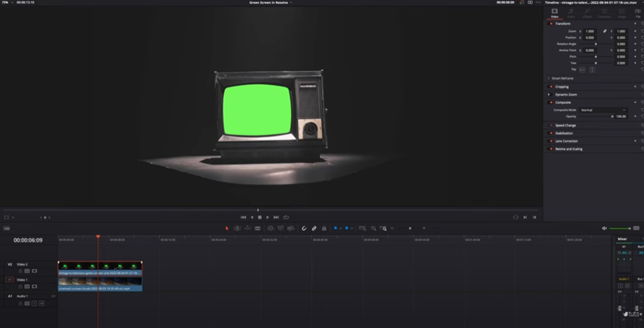Switch to the Video inspector tab
Viewport: 644px width, 328px height.
pos(555,14)
